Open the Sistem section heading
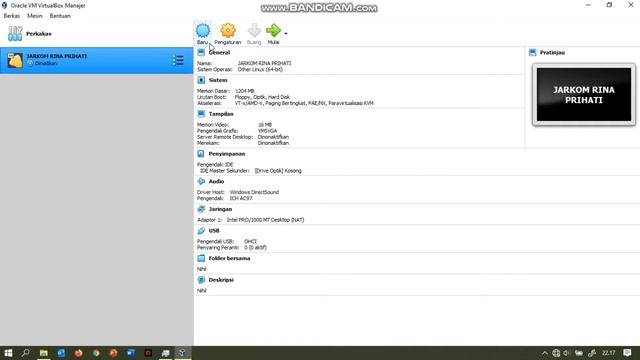The width and height of the screenshot is (640, 360). [x=218, y=80]
